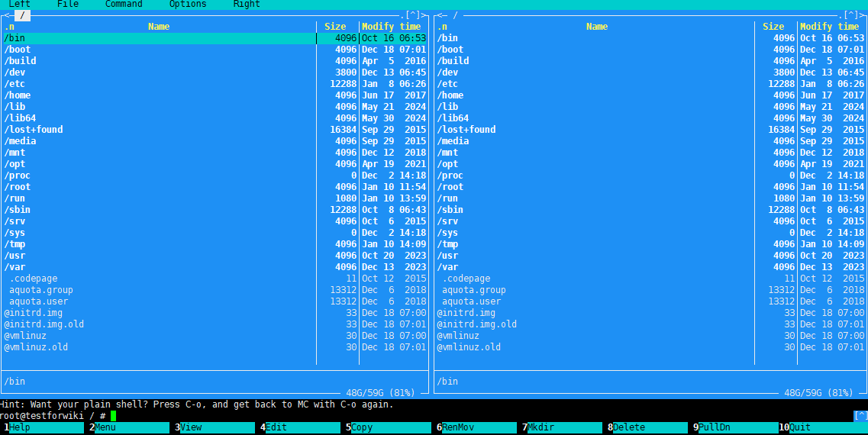
Task: Select /sbin directory in right panel
Action: tap(651, 210)
